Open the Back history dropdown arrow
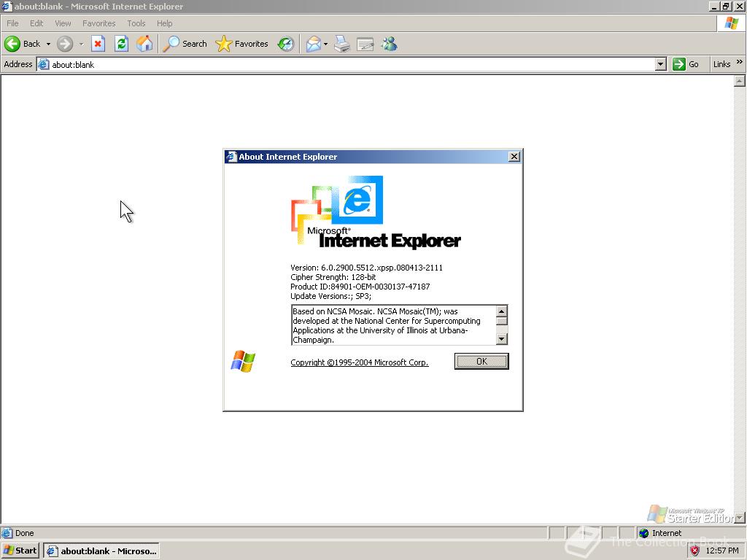The width and height of the screenshot is (747, 560). point(48,44)
